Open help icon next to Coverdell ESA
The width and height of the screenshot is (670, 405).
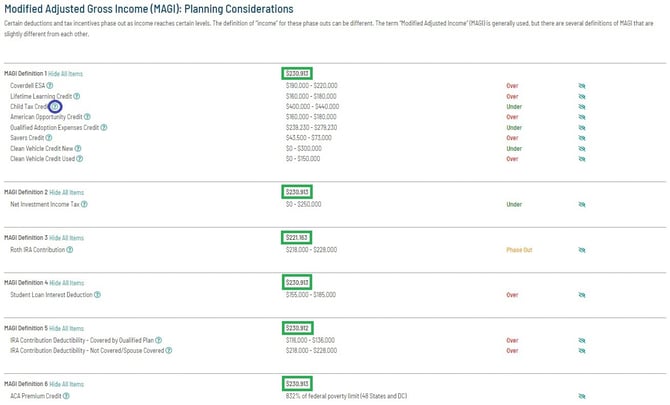50,86
